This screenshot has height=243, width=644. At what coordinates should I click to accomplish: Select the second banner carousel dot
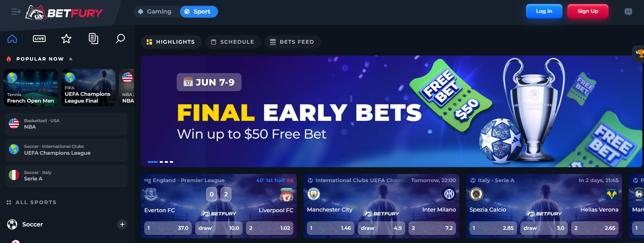click(161, 162)
